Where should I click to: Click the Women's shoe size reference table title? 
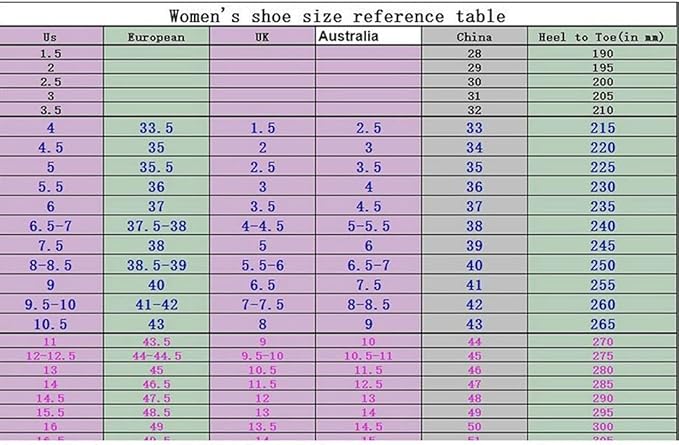(336, 15)
